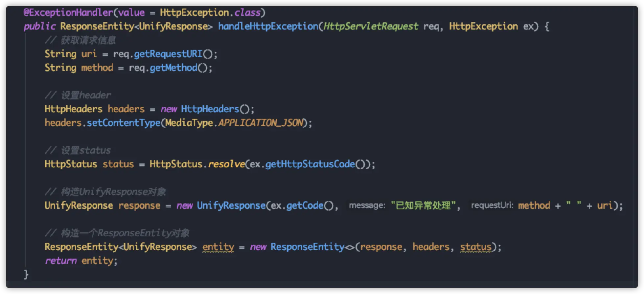This screenshot has width=644, height=294.
Task: Click the handleHttpException method name
Action: [268, 26]
